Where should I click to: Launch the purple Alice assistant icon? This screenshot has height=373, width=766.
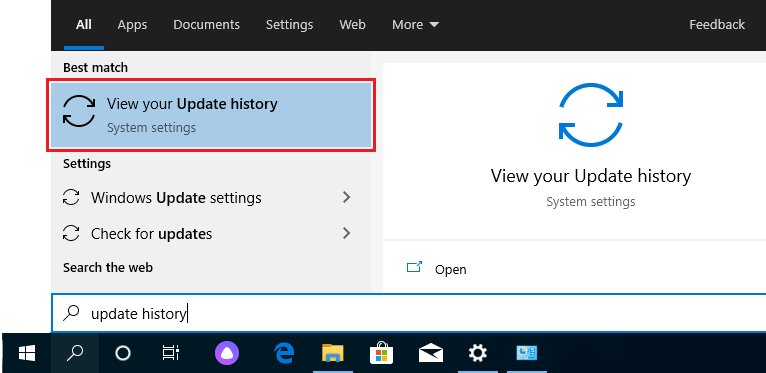(227, 353)
